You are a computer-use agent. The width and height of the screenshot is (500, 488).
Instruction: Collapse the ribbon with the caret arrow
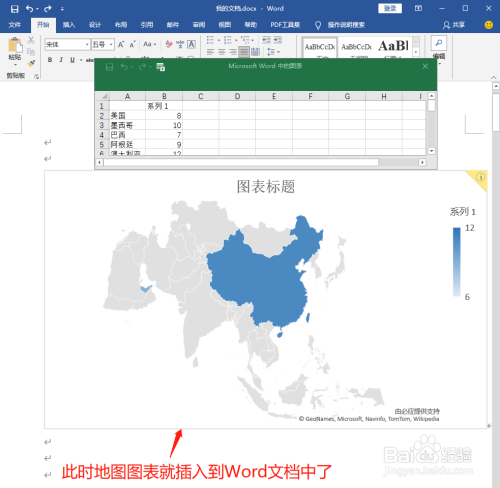[x=494, y=77]
